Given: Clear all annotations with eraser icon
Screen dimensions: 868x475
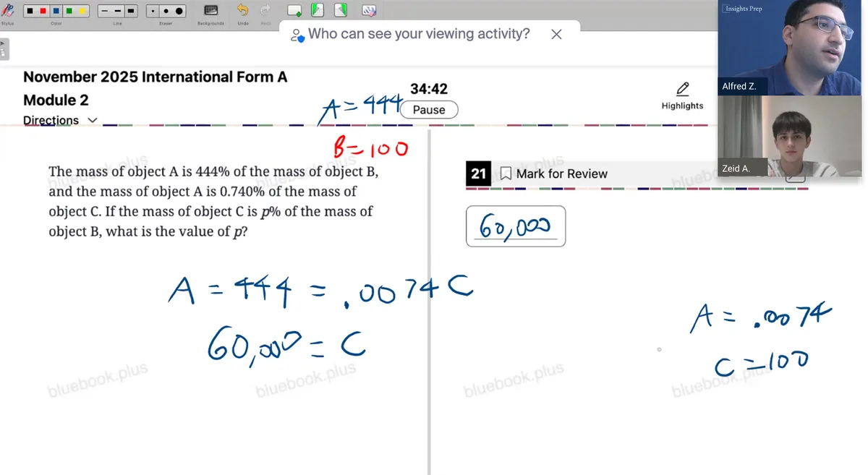Looking at the screenshot, I should pos(368,11).
